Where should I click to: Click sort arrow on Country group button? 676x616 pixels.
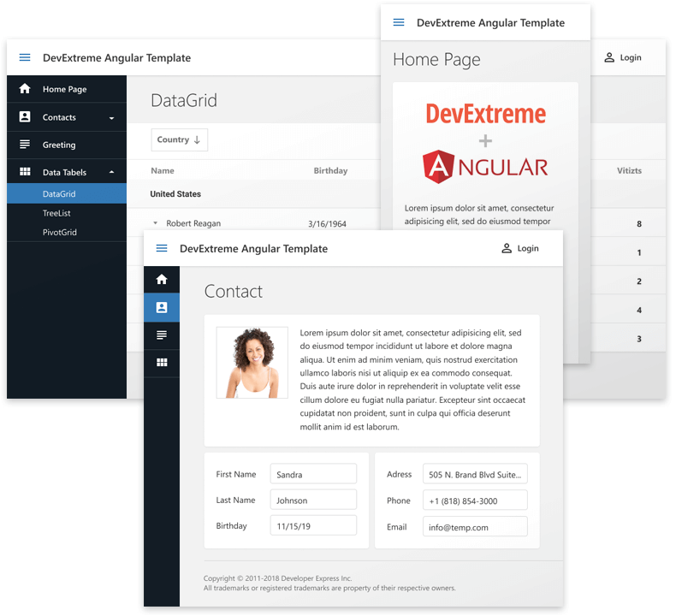[197, 139]
